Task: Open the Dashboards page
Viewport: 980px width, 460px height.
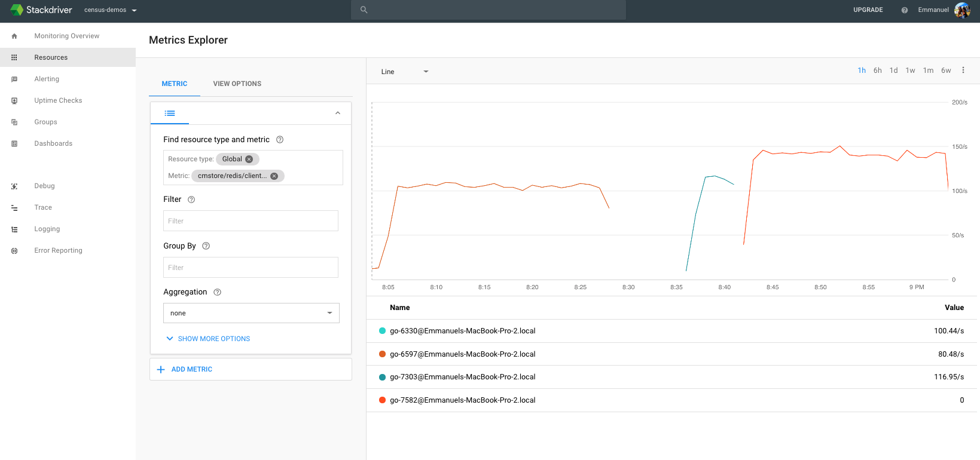Action: coord(53,143)
